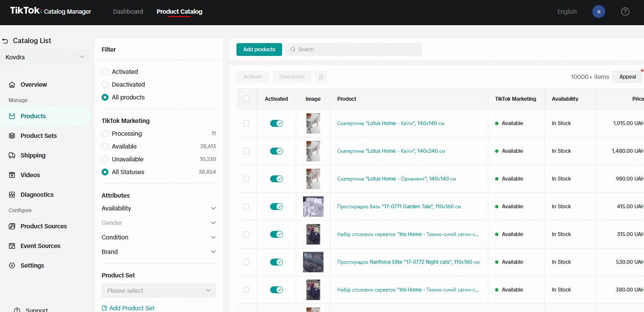Click thumbnail of Garden Tale sheet
644x312 pixels.
click(313, 207)
